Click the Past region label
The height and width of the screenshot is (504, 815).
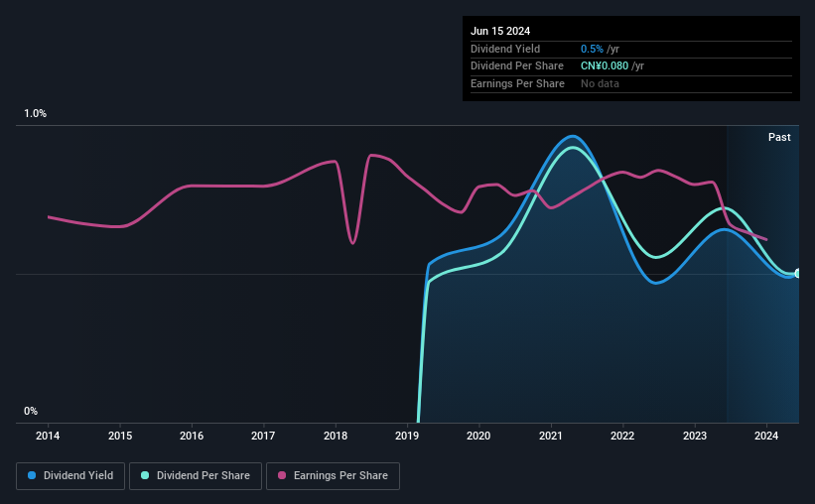[x=779, y=137]
